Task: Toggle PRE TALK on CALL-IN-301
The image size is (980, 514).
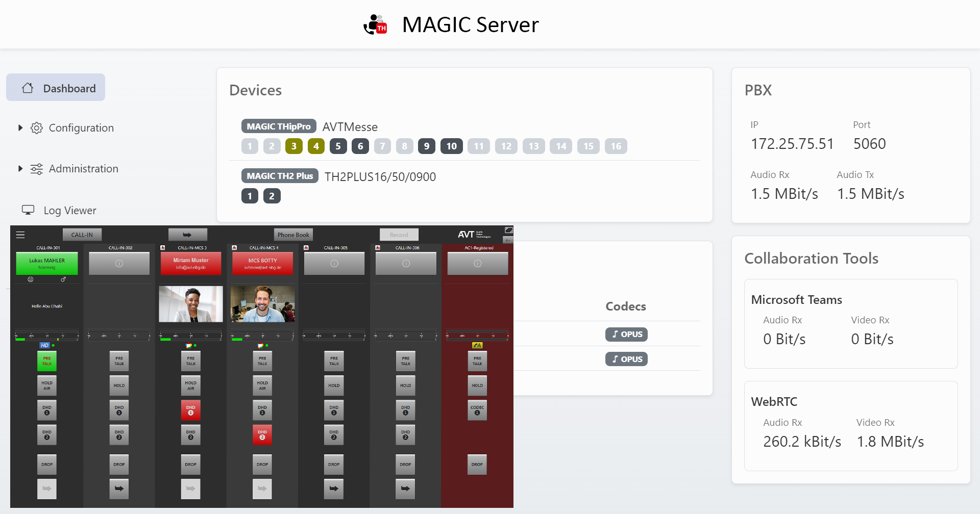Action: pyautogui.click(x=47, y=361)
